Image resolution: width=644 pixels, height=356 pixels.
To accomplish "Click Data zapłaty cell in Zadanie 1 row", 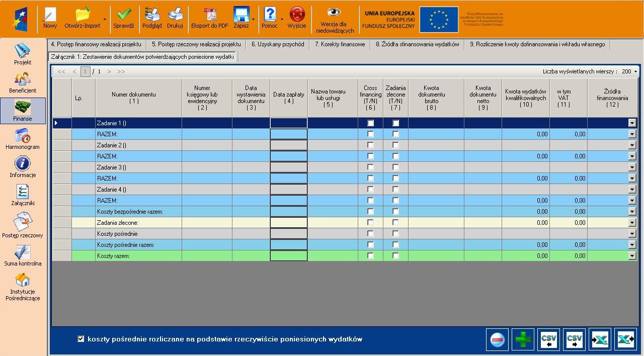I will (x=289, y=123).
